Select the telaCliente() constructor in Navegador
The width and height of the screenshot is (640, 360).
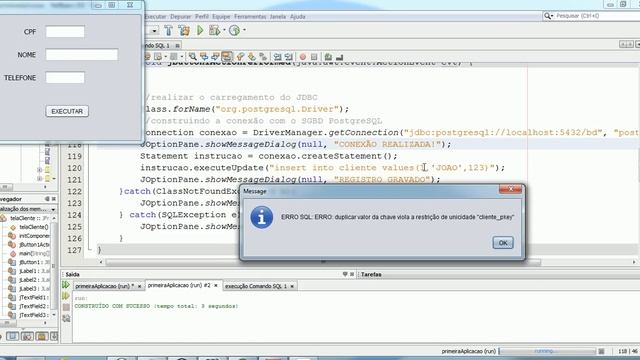point(33,227)
